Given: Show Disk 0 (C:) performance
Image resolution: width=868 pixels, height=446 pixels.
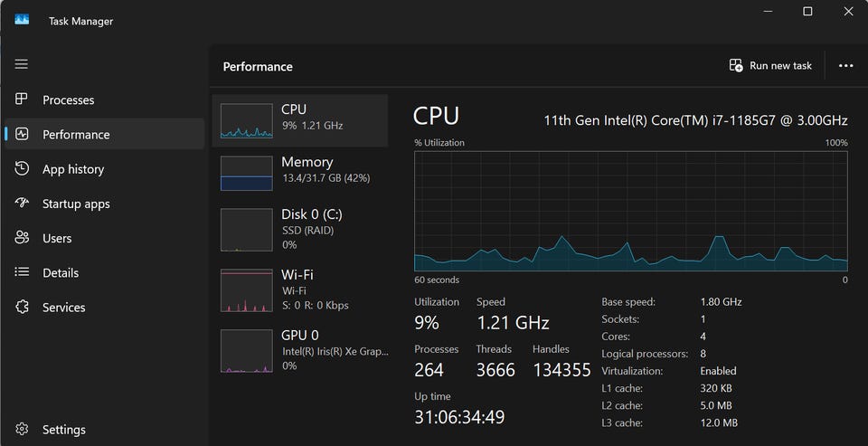Looking at the screenshot, I should click(x=299, y=230).
